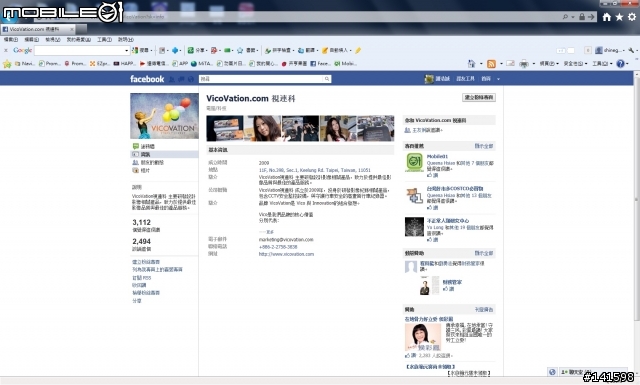Open the 我的最愛(A) Favorites menu
Image resolution: width=640 pixels, height=385 pixels.
coord(79,40)
